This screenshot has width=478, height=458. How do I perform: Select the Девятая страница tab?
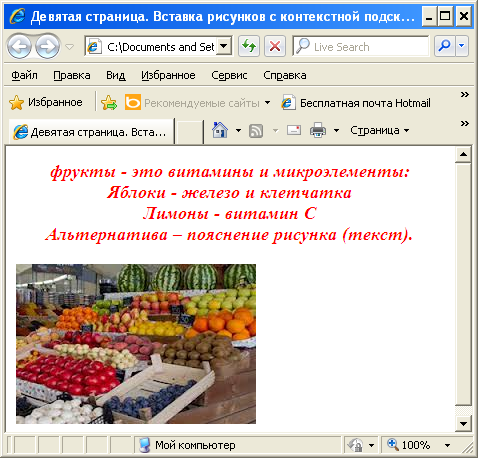tap(91, 132)
